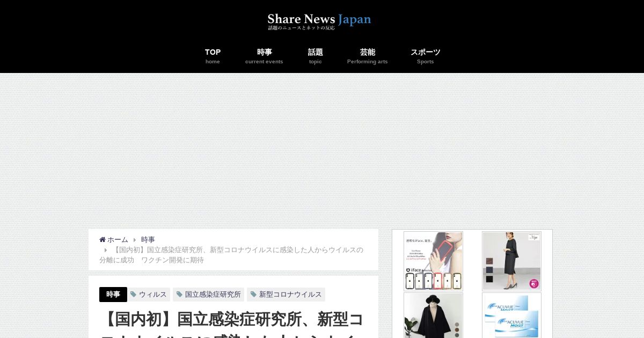This screenshot has height=338, width=644.
Task: Select the ウィルス tag
Action: [149, 295]
